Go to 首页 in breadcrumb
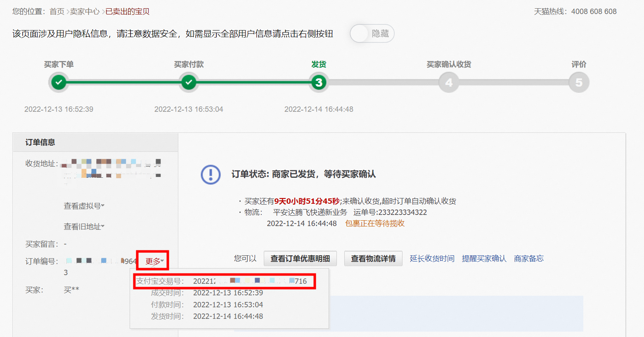Viewport: 644px width, 337px height. (57, 12)
